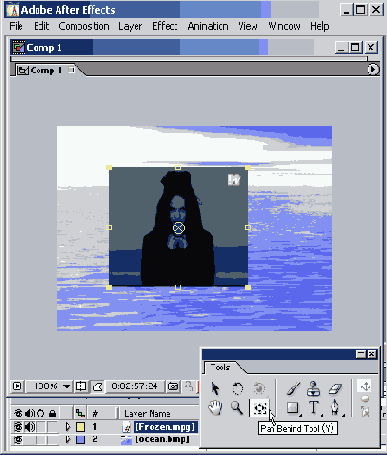Click the Frozen.mpg file type icon
This screenshot has width=387, height=455.
tap(126, 427)
